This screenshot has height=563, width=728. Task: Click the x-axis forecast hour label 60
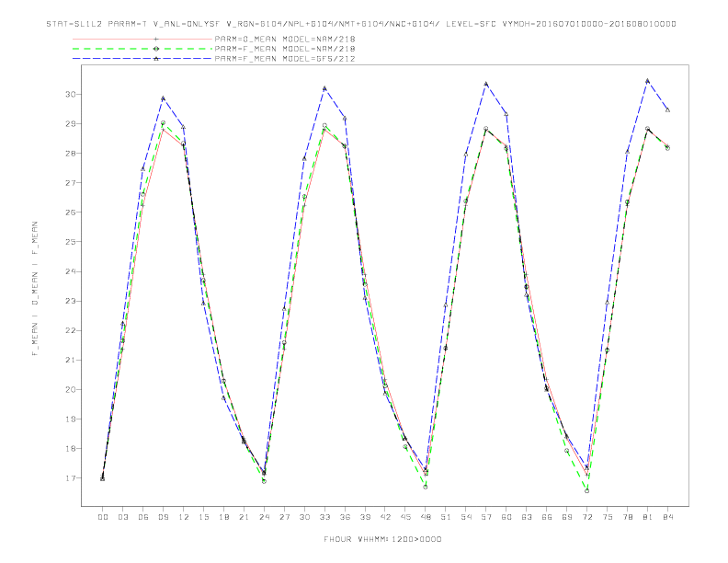coord(506,517)
